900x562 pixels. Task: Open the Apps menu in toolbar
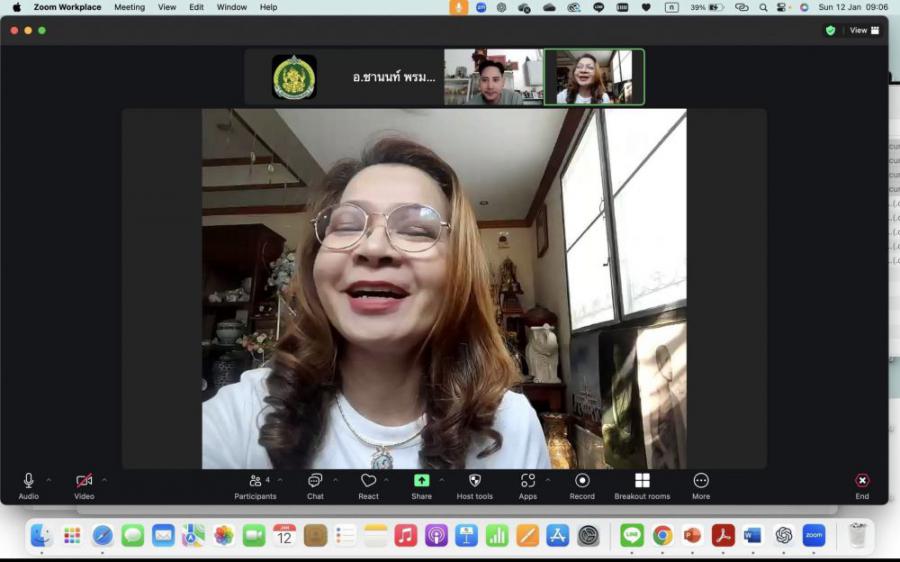(527, 484)
